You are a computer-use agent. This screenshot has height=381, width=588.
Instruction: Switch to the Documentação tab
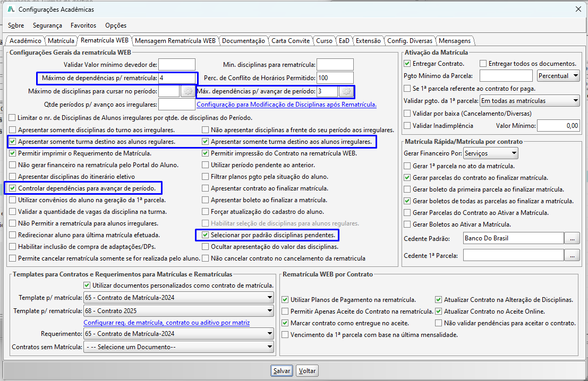pyautogui.click(x=243, y=41)
